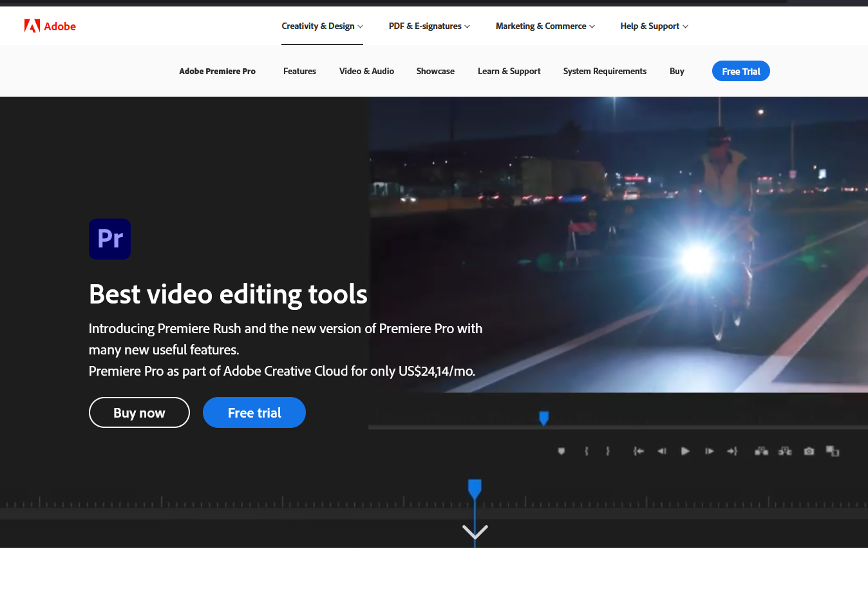Screen dimensions: 868x589
Task: Go to Learn & Support
Action: pyautogui.click(x=509, y=72)
